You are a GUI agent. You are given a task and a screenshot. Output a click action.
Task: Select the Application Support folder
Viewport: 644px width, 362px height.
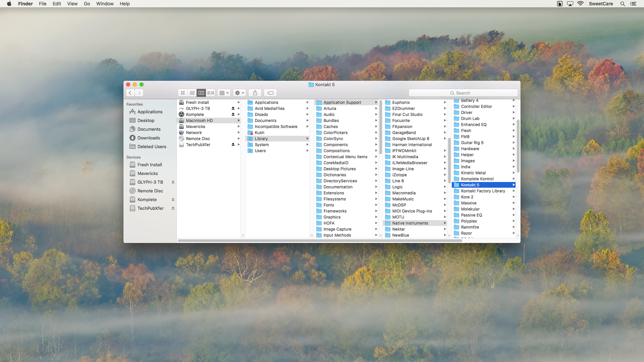click(346, 103)
